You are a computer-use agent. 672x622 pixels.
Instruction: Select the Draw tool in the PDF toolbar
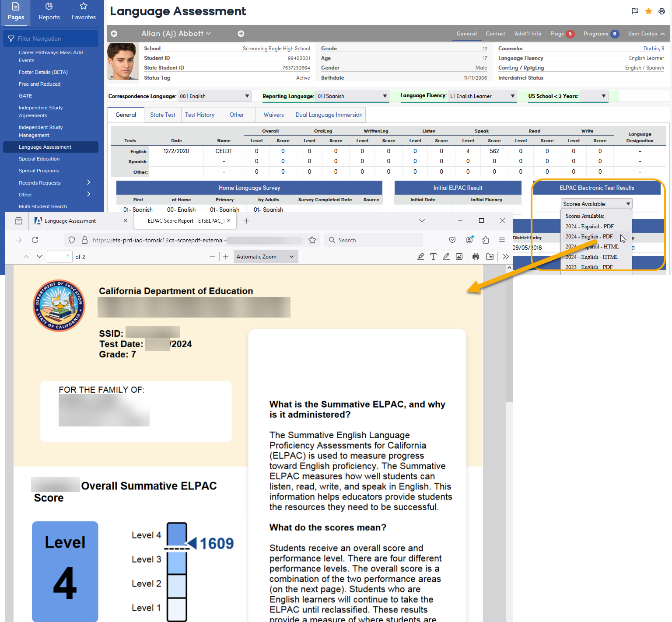[x=446, y=256]
